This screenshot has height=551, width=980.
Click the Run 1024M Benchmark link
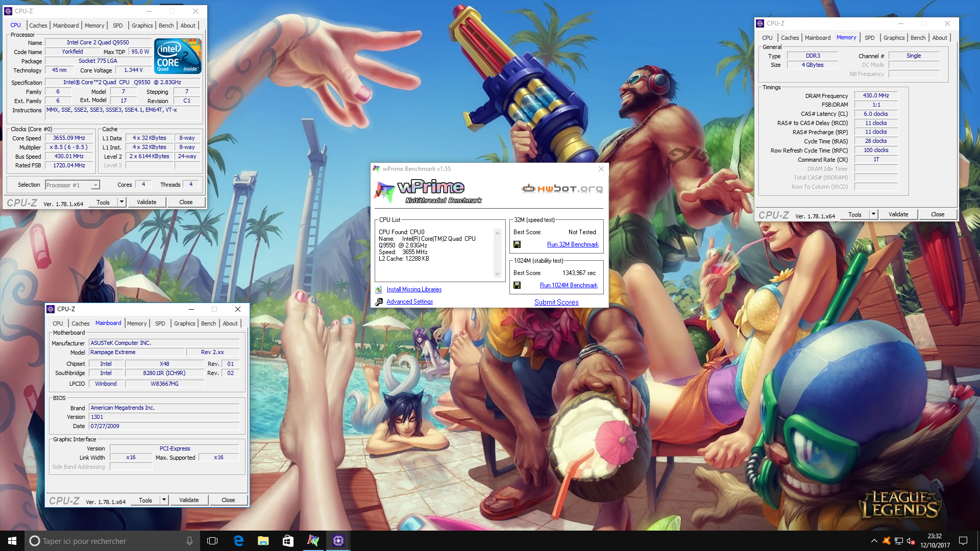tap(569, 285)
